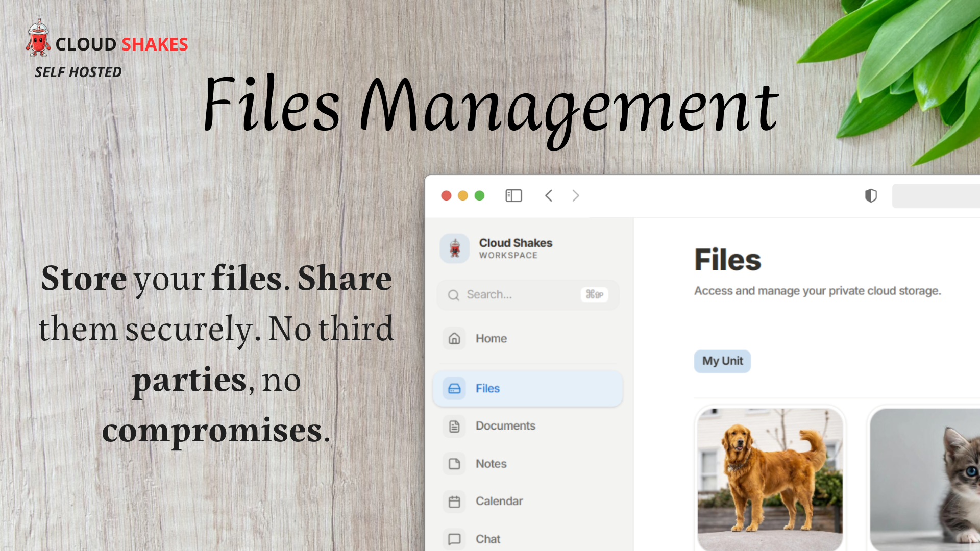The height and width of the screenshot is (551, 980).
Task: Click the Calendar icon in sidebar
Action: tap(454, 502)
